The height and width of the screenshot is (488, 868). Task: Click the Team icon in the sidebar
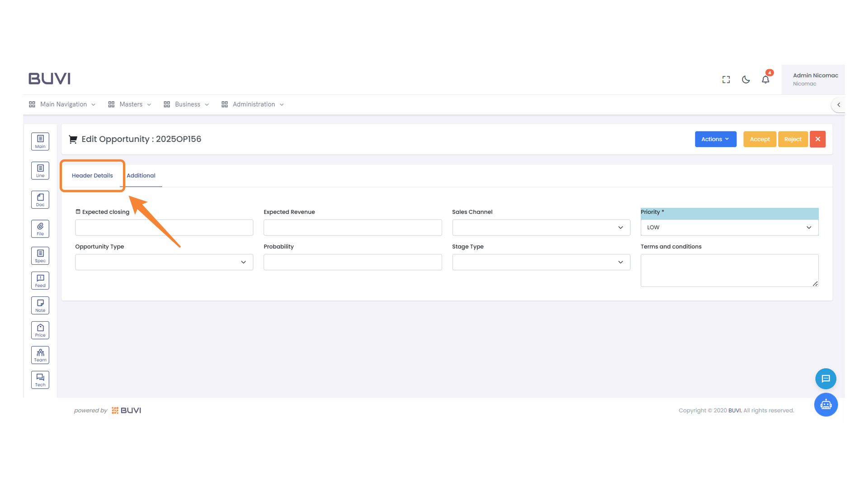coord(40,355)
